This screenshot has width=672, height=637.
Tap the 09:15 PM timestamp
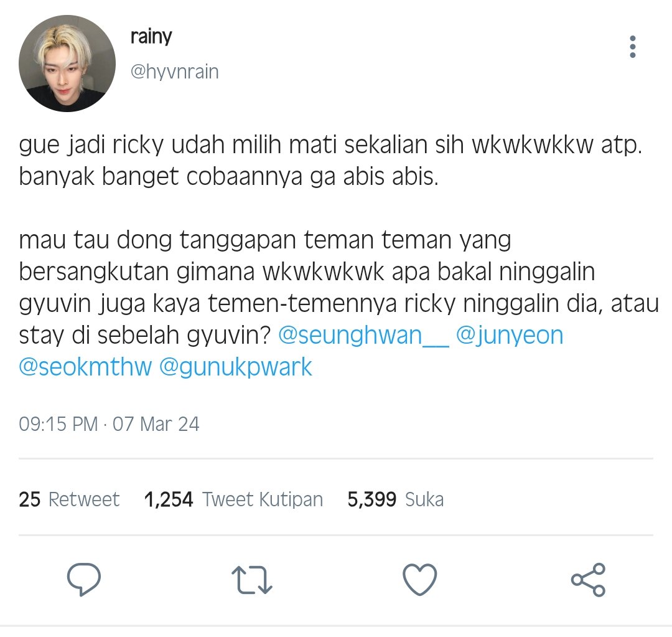click(x=58, y=424)
